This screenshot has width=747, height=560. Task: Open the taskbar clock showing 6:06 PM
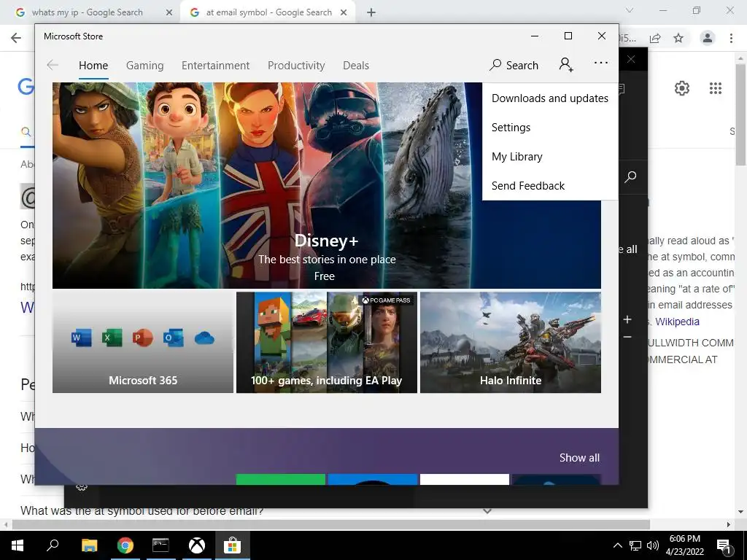[684, 545]
